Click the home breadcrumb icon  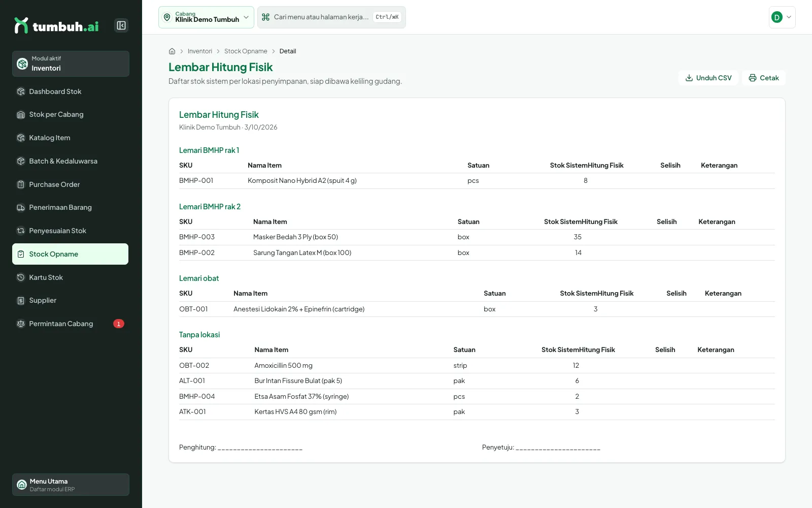[x=172, y=51]
